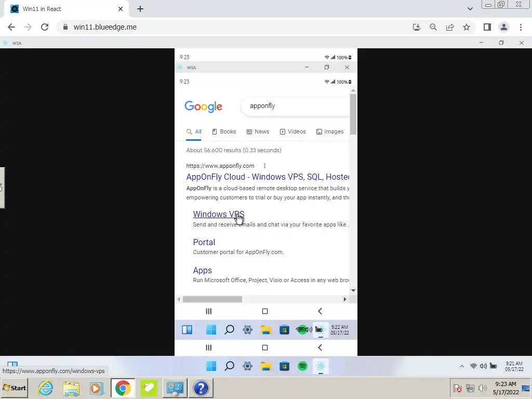The width and height of the screenshot is (532, 399).
Task: Open Win11 Start button on outer taskbar
Action: 211,366
